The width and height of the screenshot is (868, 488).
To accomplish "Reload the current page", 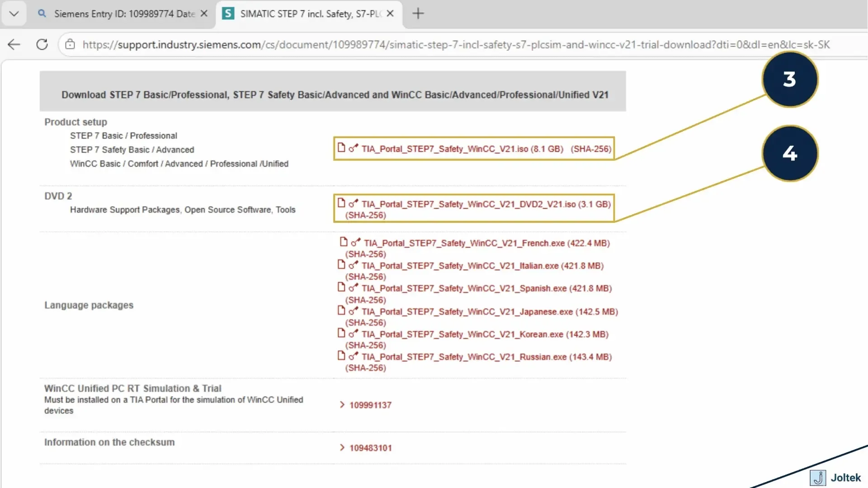I will [42, 44].
